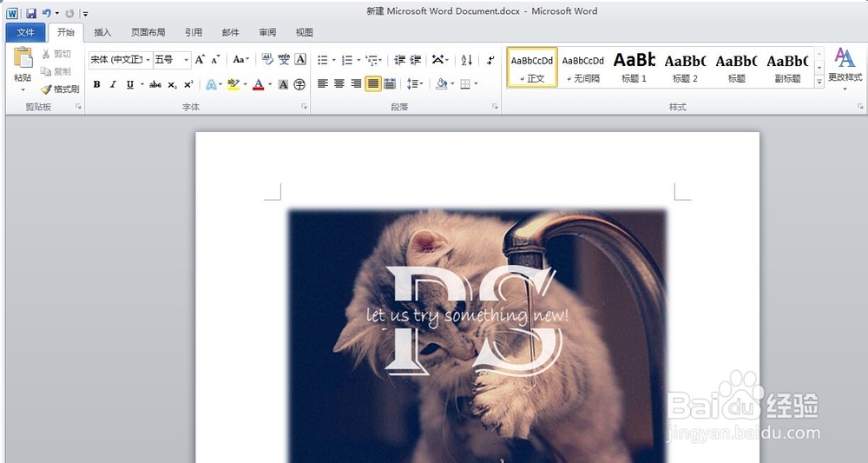Open the paragraph dialog launcher

tap(495, 107)
